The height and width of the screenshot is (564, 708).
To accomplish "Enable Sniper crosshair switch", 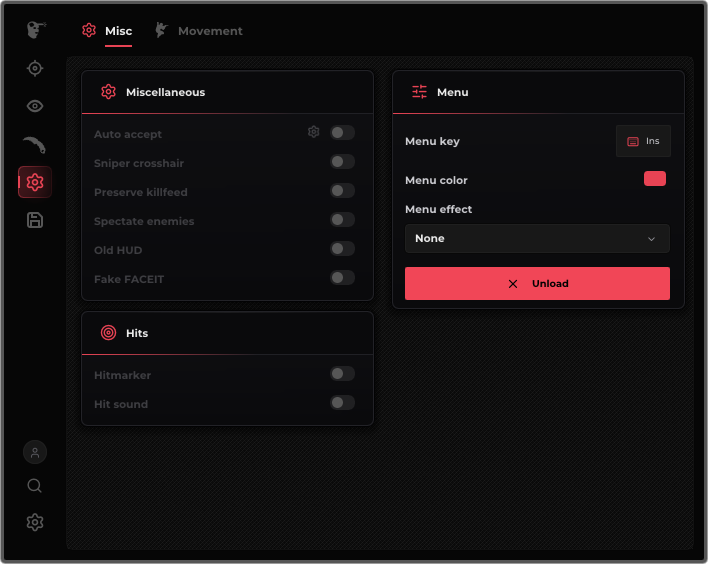I will point(342,162).
